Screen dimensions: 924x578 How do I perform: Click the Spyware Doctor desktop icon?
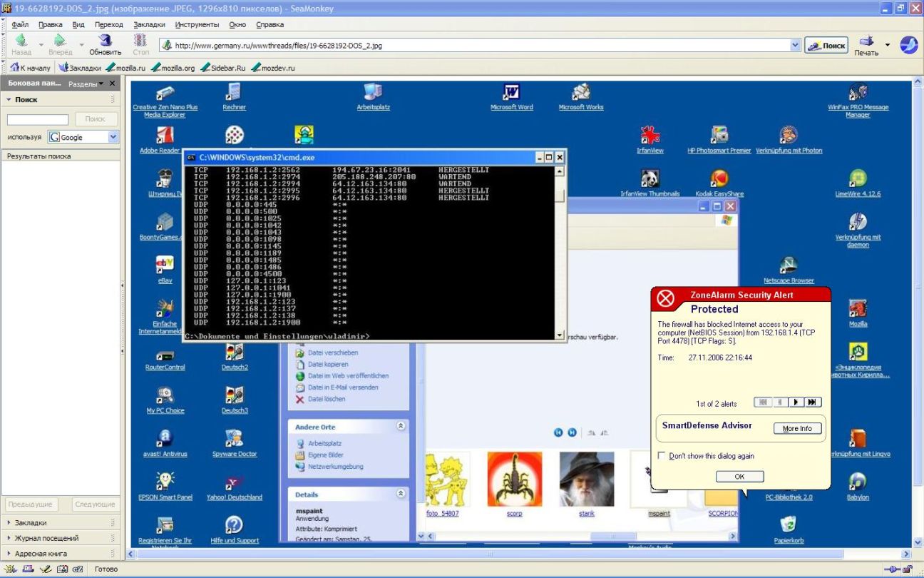(x=235, y=442)
